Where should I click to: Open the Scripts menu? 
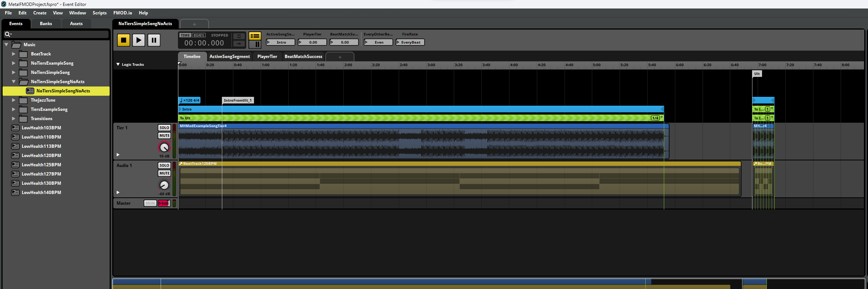click(x=100, y=13)
